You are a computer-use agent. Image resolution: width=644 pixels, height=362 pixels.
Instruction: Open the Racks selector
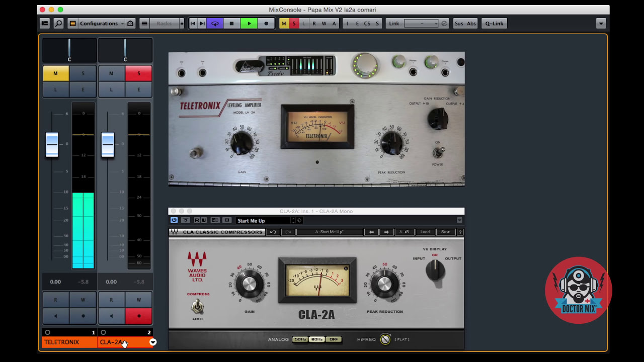coord(165,24)
